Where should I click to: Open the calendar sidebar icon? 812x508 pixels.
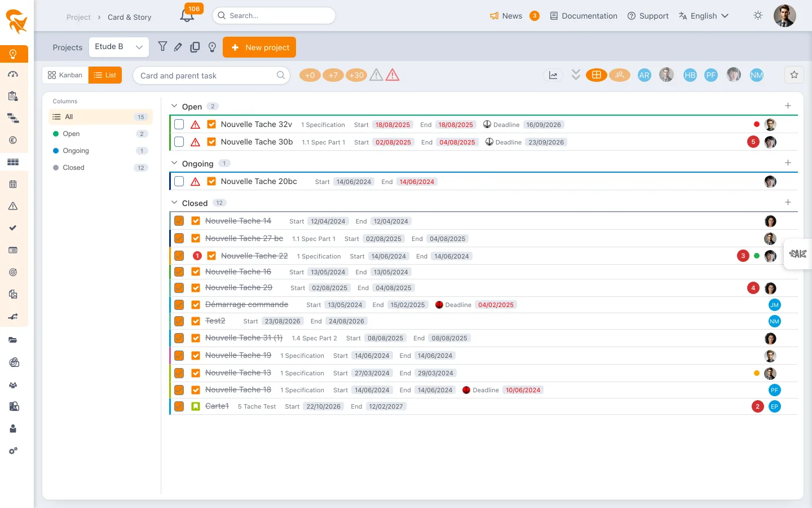(13, 184)
